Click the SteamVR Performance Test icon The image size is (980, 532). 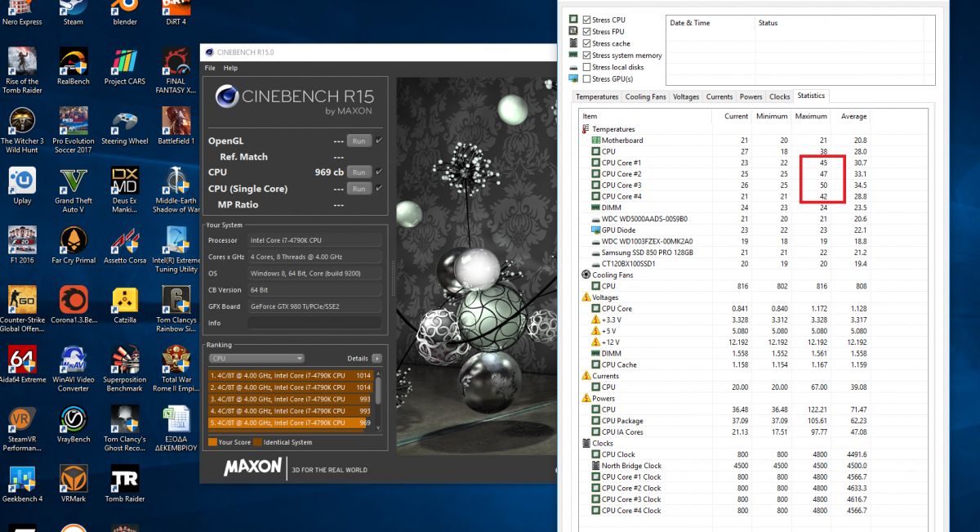22,428
